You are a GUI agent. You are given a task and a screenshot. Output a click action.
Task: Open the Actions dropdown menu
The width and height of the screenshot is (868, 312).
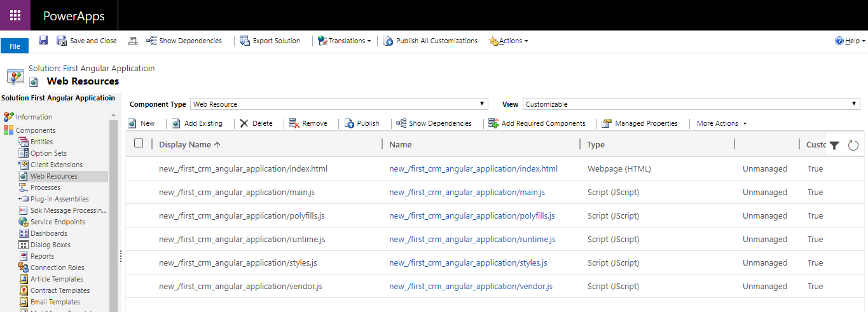click(x=507, y=41)
